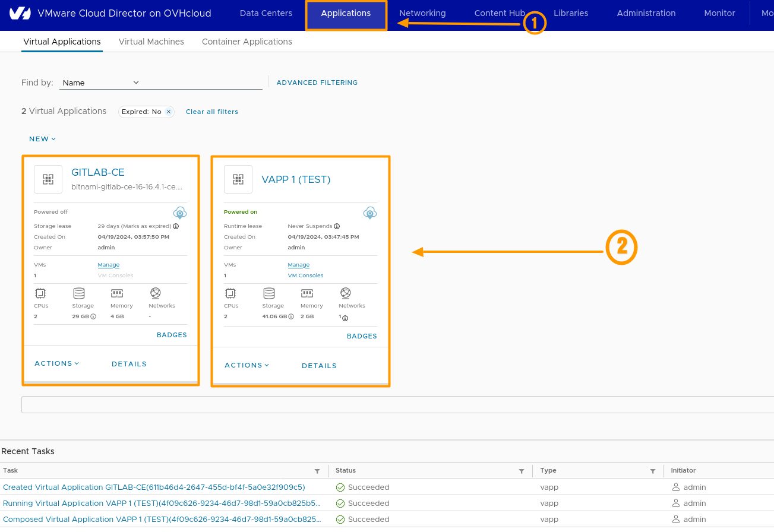Screen dimensions: 774x532
Task: Expand the NEW dropdown menu
Action: [x=42, y=139]
